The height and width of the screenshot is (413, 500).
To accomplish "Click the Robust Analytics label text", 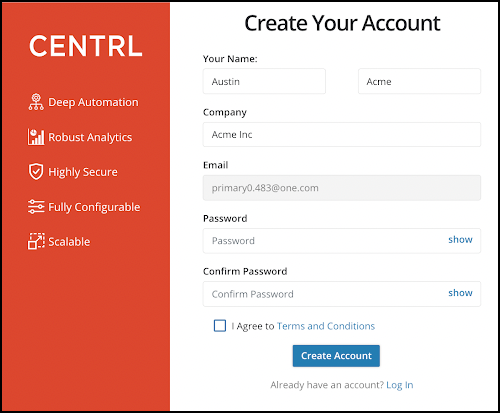I will tap(90, 137).
